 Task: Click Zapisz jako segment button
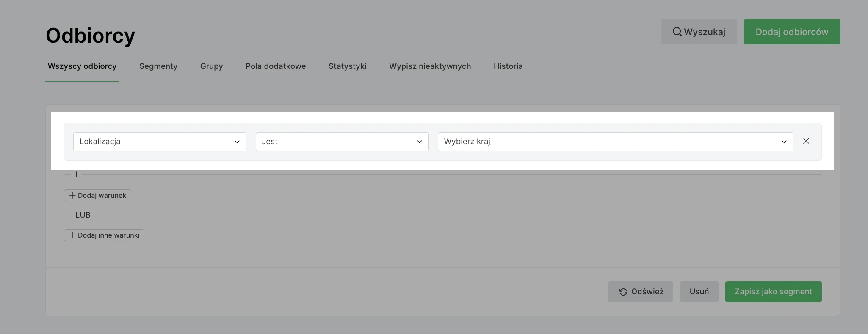[x=773, y=292]
